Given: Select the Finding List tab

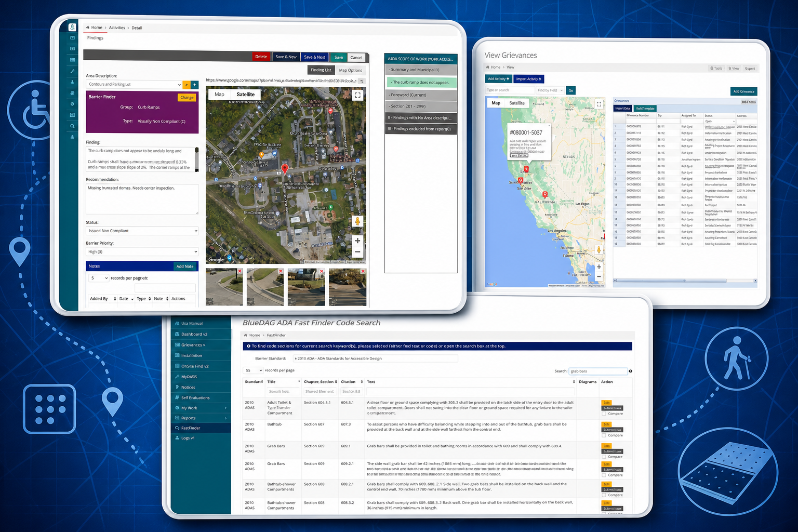Looking at the screenshot, I should click(x=321, y=70).
